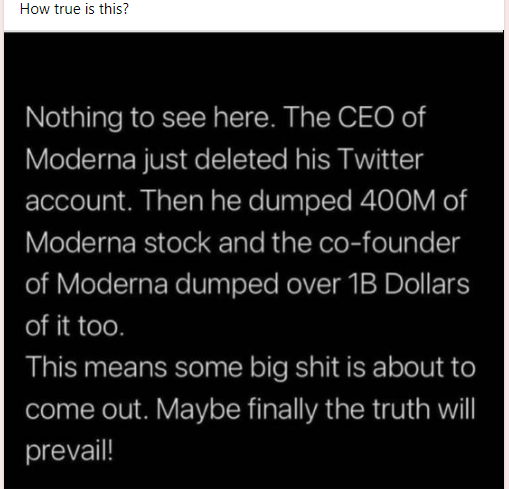Click the blank black area above the text
The image size is (509, 489).
(x=254, y=67)
